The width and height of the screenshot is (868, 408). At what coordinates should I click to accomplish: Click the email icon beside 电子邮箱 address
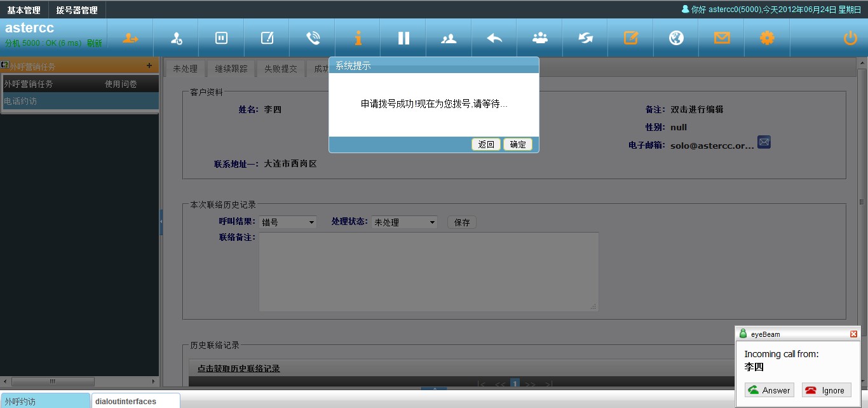pyautogui.click(x=764, y=142)
